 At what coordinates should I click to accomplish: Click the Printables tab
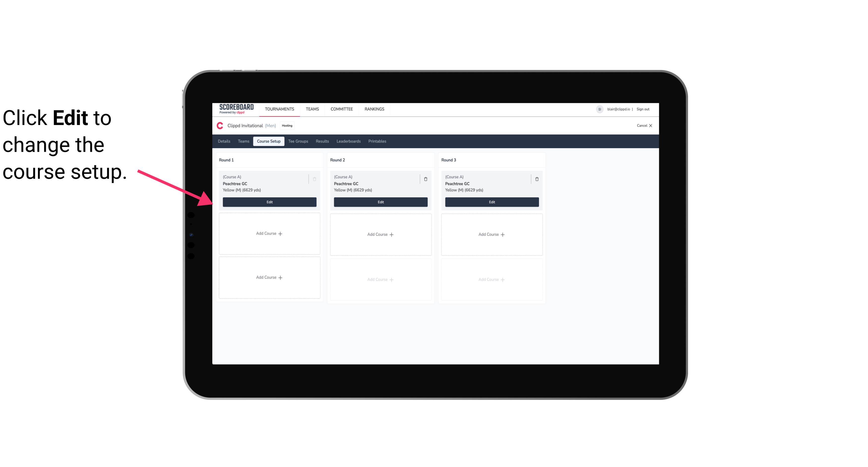tap(376, 141)
